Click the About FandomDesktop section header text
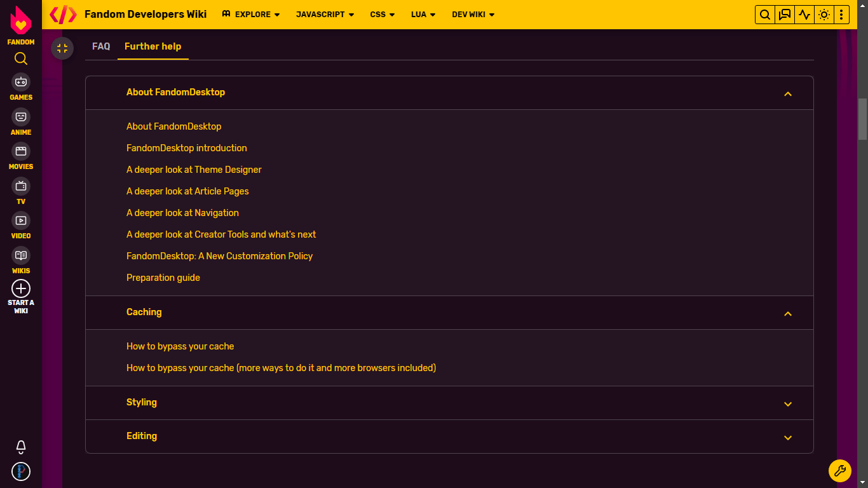 176,92
